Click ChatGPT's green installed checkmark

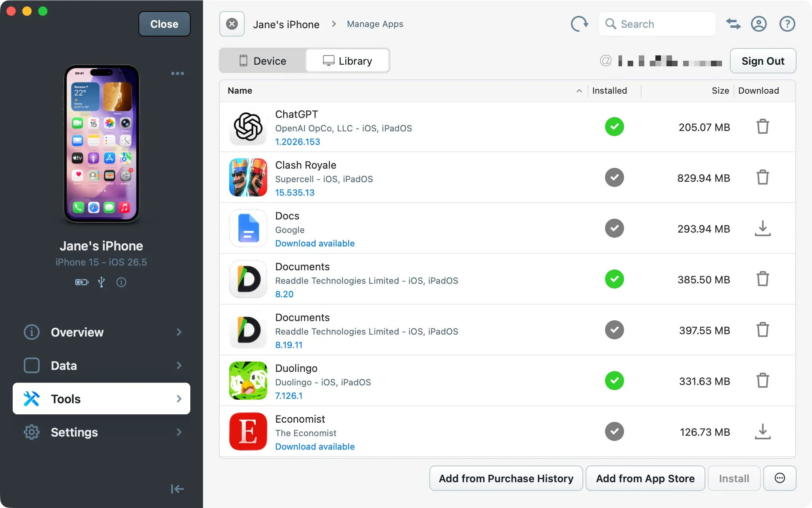pos(614,127)
